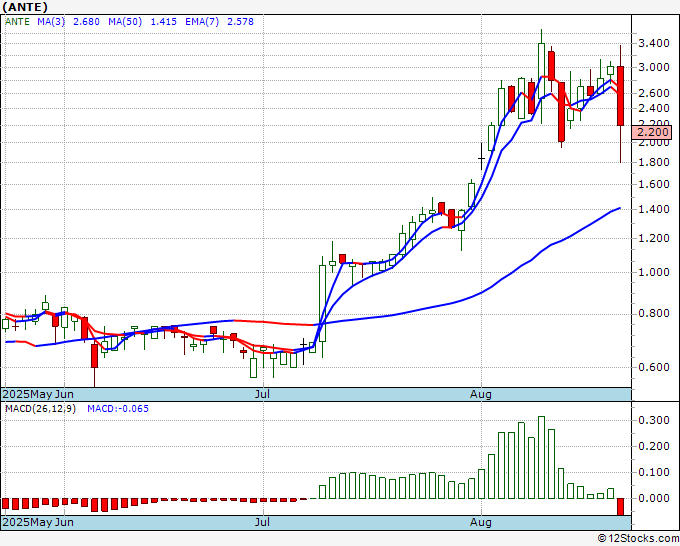Screen dimensions: 680x546
Task: Click the 2.400 price axis label
Action: point(654,108)
